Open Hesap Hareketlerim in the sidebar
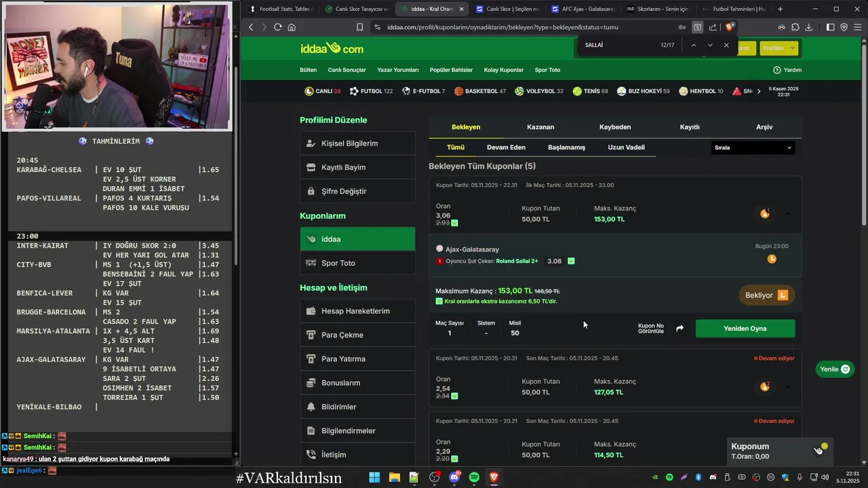868x488 pixels. (x=358, y=311)
